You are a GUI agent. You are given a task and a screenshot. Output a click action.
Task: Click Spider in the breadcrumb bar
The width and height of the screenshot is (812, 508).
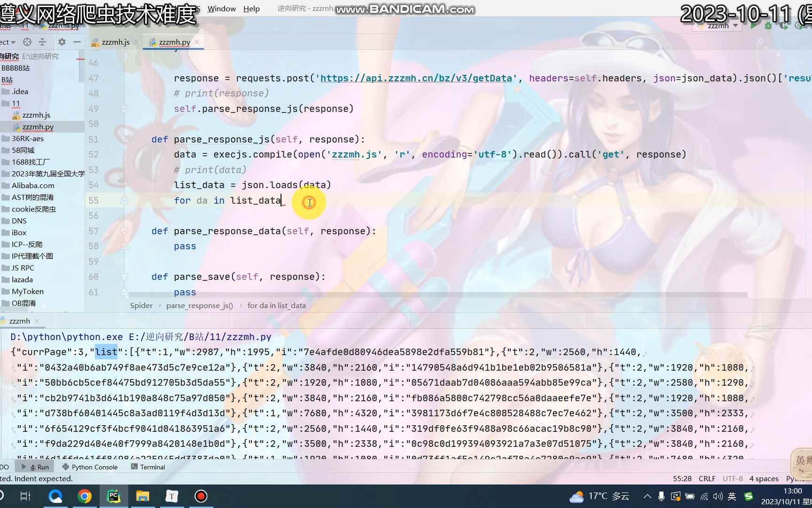pos(141,305)
